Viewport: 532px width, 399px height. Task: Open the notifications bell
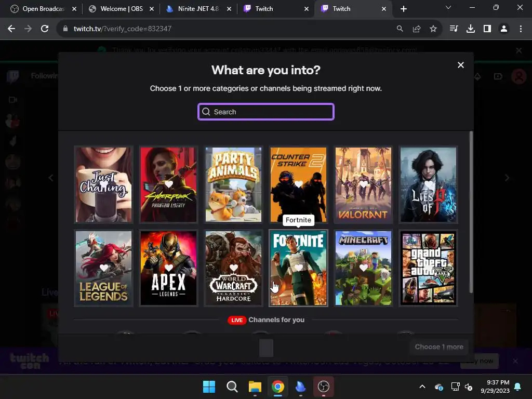point(518,387)
